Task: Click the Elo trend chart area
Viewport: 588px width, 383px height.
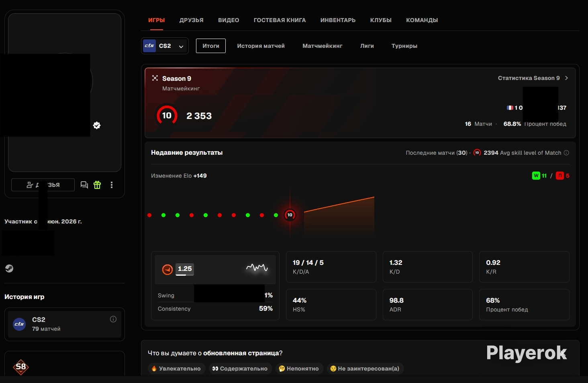Action: pos(339,215)
